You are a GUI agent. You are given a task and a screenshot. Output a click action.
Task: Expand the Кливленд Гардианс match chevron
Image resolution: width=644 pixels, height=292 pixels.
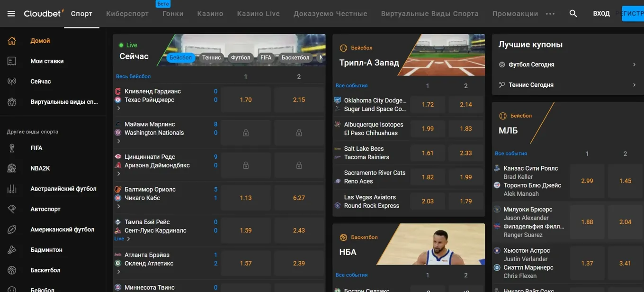click(x=118, y=109)
